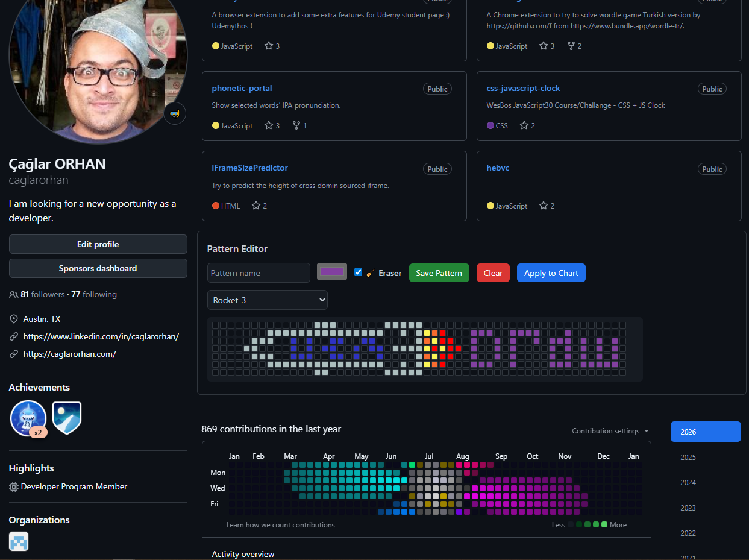The height and width of the screenshot is (560, 749).
Task: Click the shooting star achievement badge
Action: click(67, 418)
